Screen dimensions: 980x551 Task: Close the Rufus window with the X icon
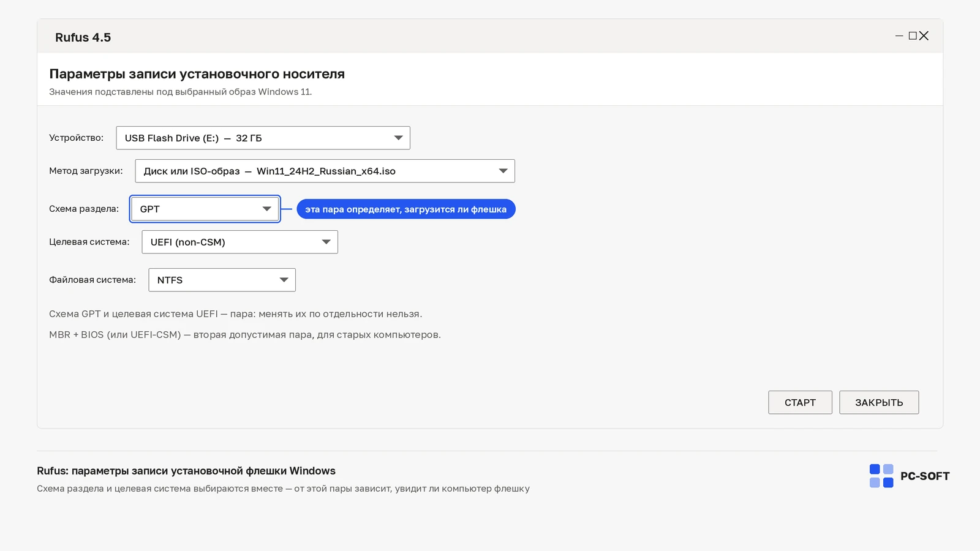[924, 36]
